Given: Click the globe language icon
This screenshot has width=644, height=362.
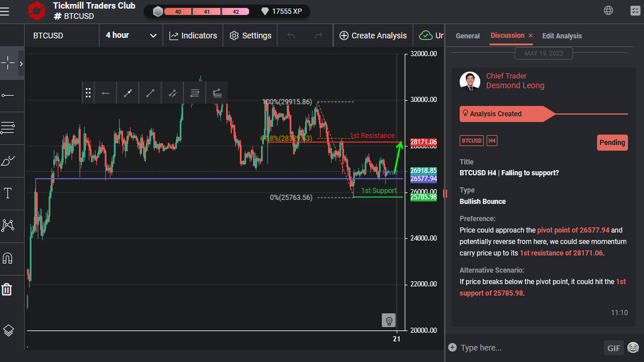Looking at the screenshot, I should point(609,11).
